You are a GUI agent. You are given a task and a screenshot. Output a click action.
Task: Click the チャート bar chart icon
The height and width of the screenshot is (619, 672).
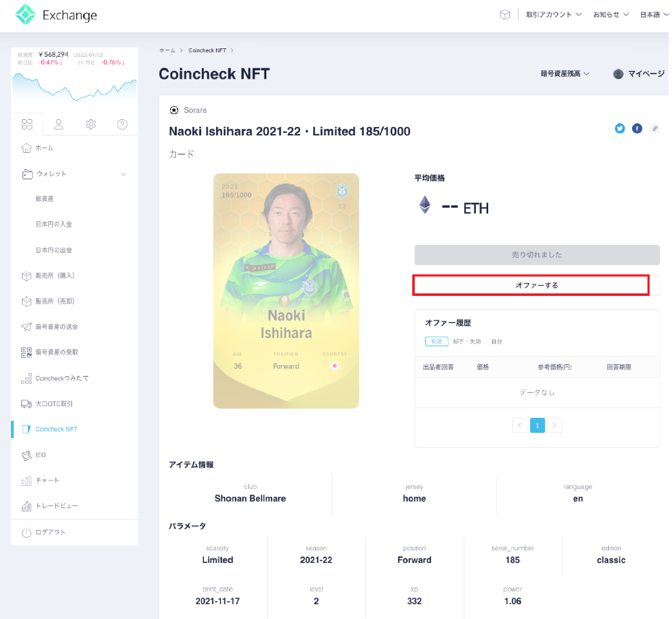(26, 480)
